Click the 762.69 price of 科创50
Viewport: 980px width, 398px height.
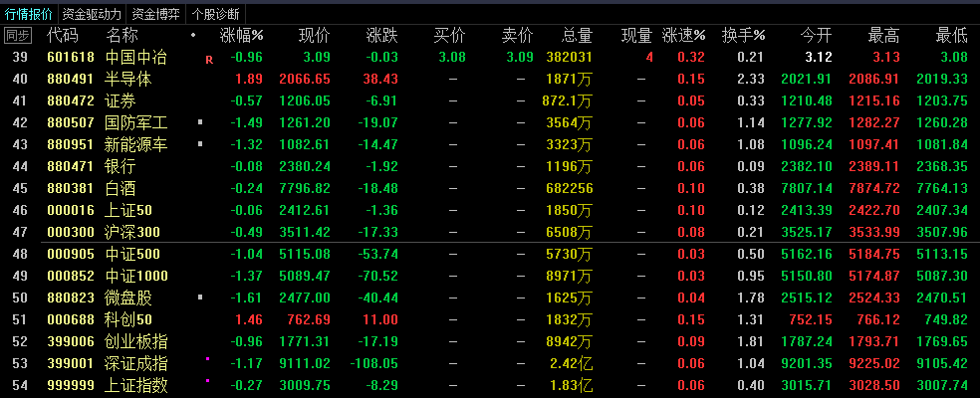point(309,320)
